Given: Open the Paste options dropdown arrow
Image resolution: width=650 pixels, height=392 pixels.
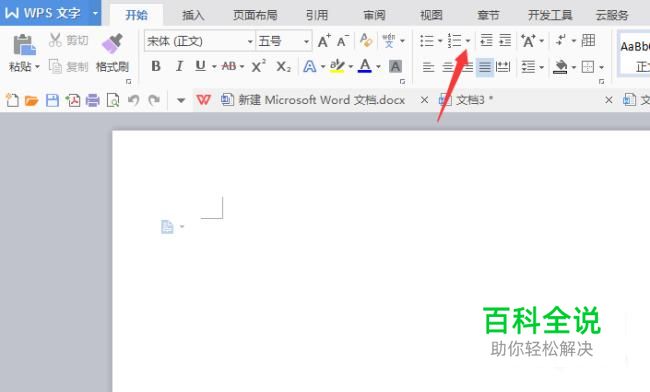Looking at the screenshot, I should (37, 67).
